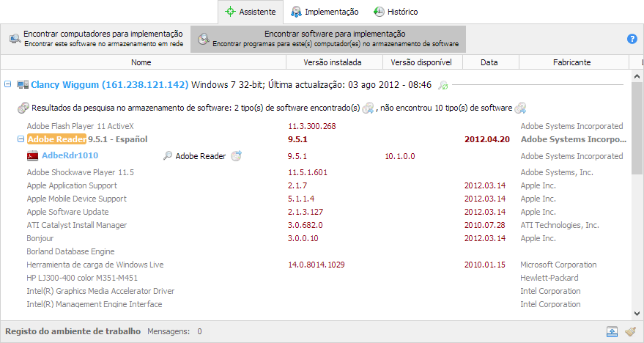
Task: Open the Histórico tab
Action: (396, 12)
